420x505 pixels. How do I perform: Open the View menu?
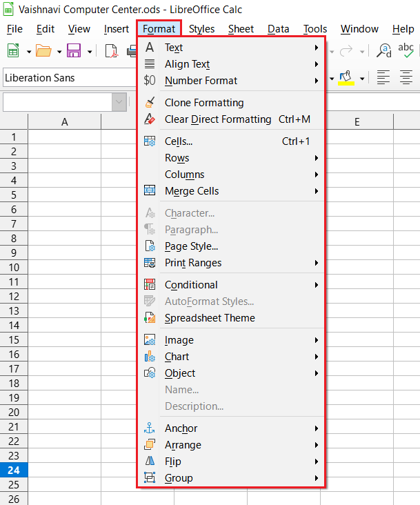click(x=79, y=29)
